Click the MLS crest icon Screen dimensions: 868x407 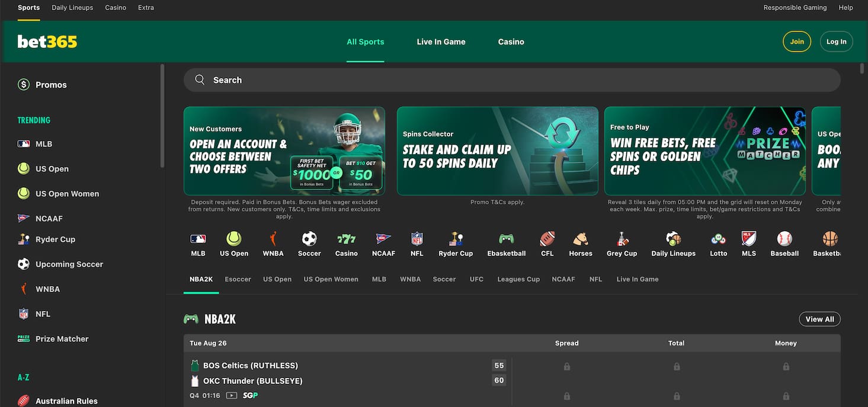coord(749,239)
